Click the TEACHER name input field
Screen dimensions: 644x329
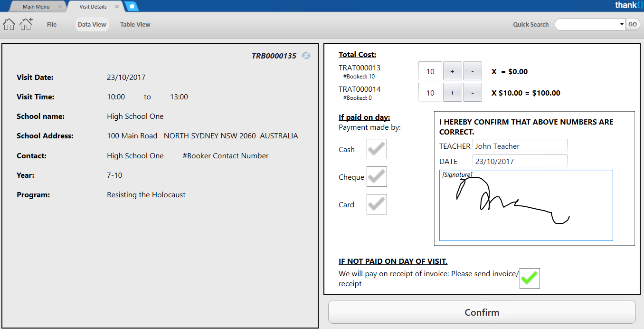click(x=520, y=146)
